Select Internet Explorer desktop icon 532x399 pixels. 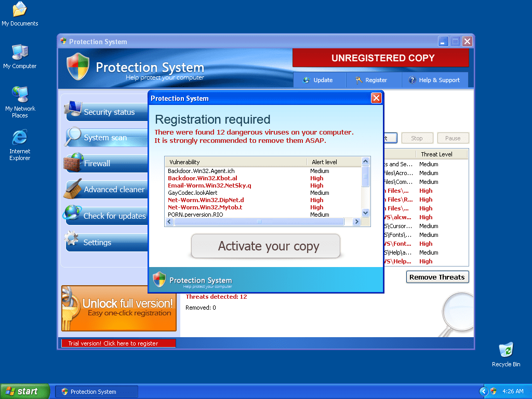[x=20, y=138]
